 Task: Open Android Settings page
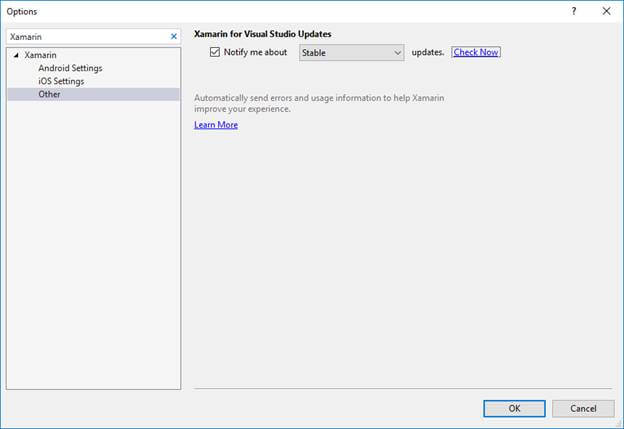coord(70,68)
